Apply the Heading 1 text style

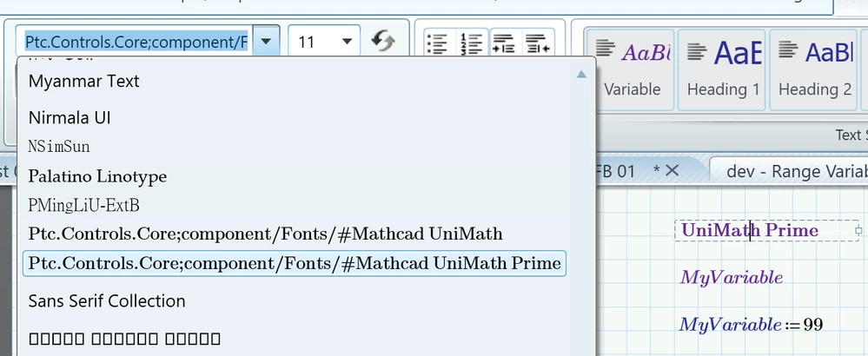click(x=723, y=69)
